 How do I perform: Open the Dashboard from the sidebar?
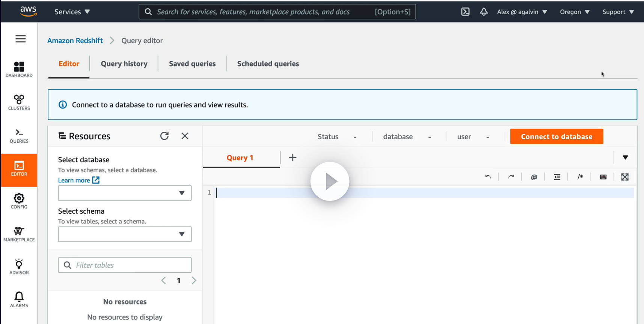(19, 69)
